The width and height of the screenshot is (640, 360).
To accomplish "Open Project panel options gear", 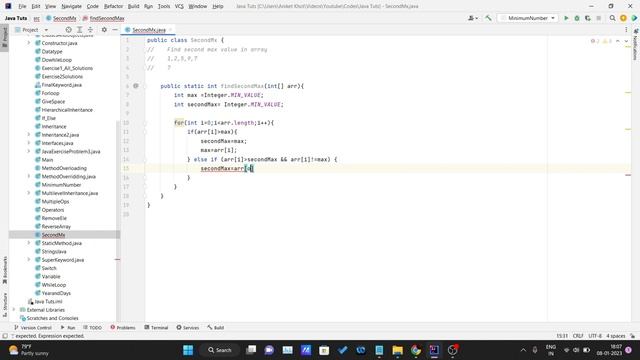I will [104, 30].
